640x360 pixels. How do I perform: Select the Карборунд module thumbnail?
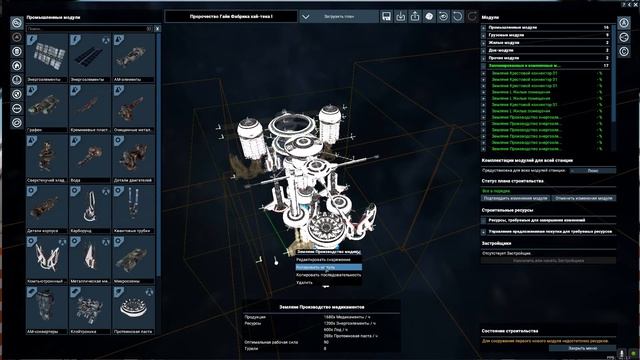pos(90,210)
